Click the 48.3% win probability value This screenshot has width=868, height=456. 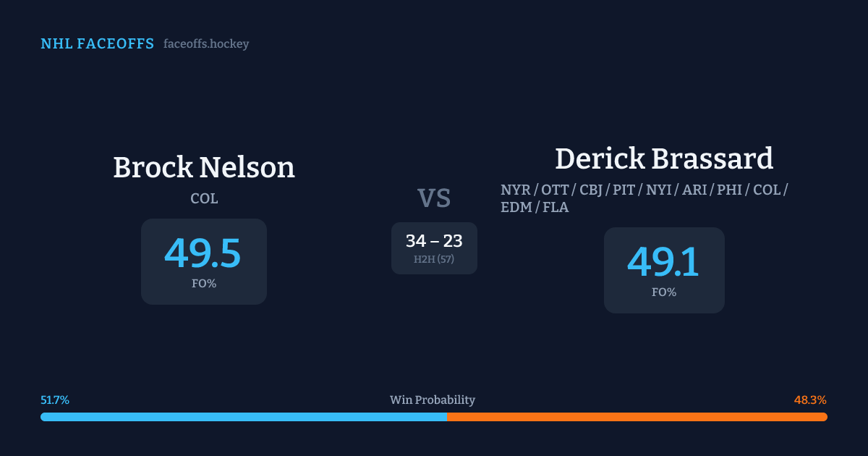(x=810, y=400)
